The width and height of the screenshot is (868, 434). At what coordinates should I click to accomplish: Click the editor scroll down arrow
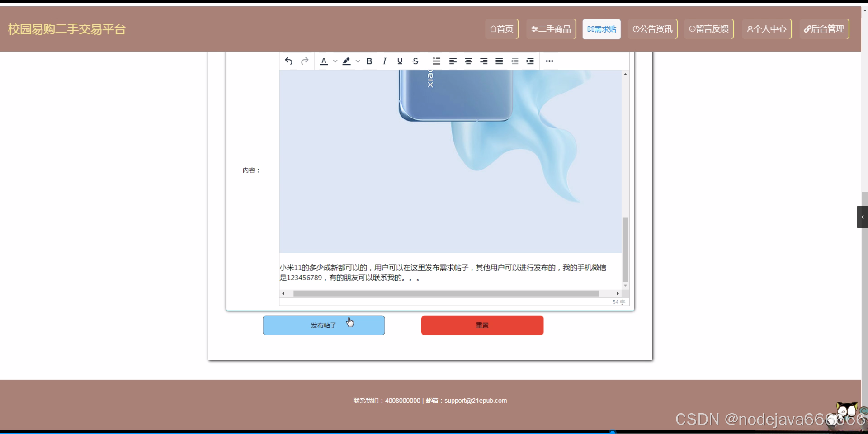click(625, 286)
